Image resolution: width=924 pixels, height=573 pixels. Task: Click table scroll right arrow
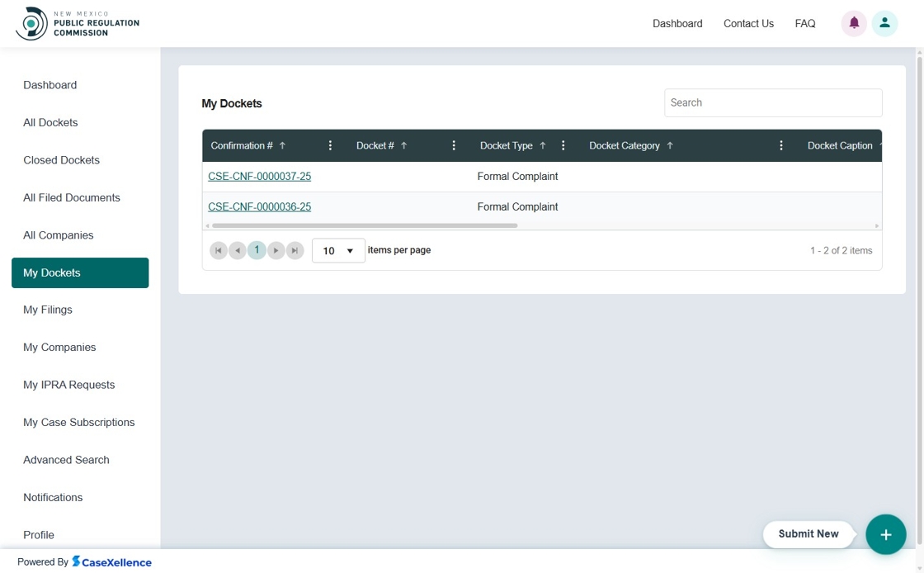877,225
